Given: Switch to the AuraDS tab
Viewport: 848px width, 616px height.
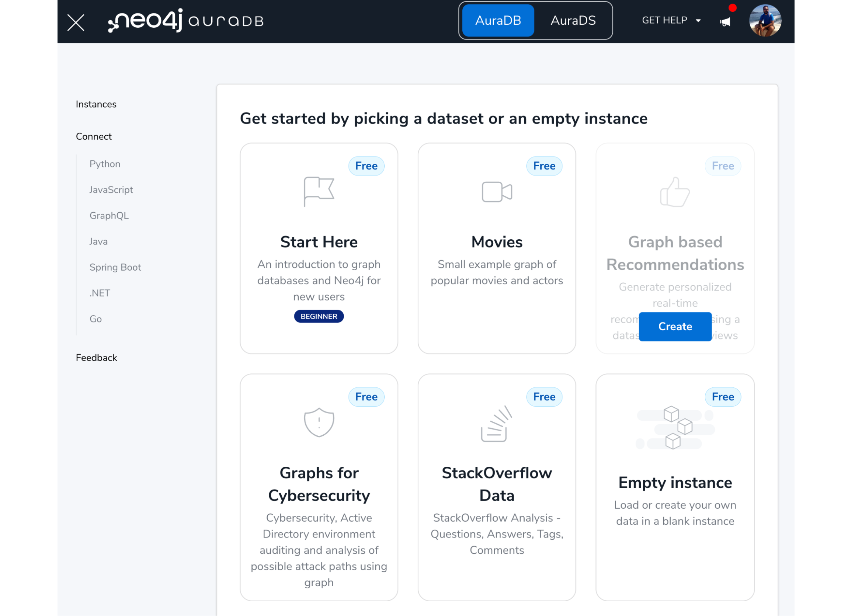Looking at the screenshot, I should pos(573,20).
